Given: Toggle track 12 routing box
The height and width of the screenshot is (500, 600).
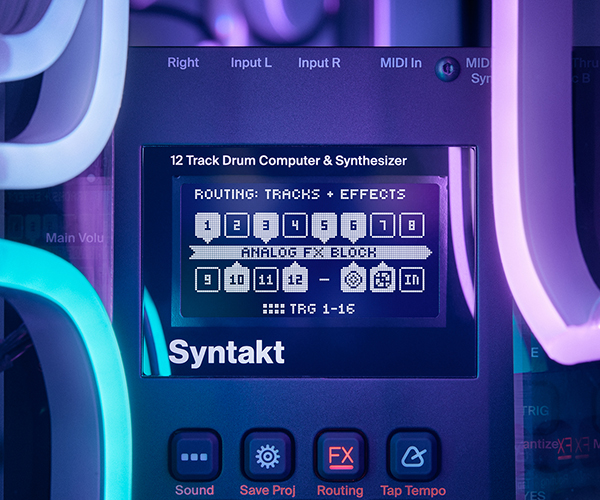Looking at the screenshot, I should [295, 277].
